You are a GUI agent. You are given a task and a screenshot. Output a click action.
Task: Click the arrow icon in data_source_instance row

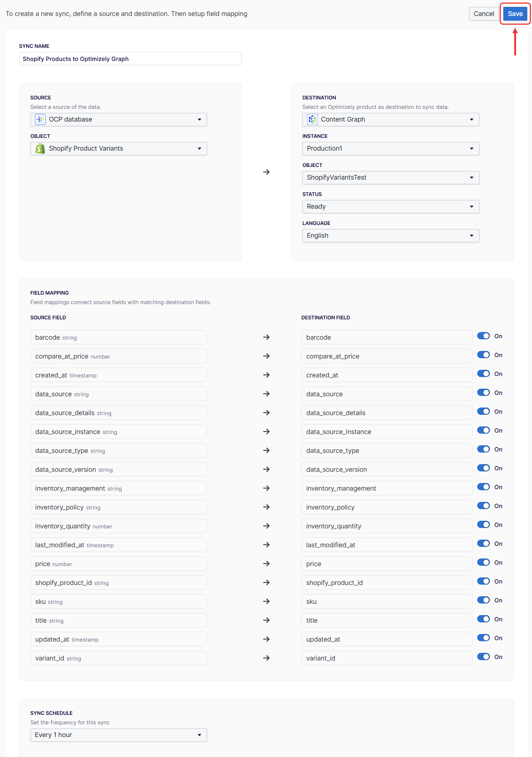click(x=266, y=431)
